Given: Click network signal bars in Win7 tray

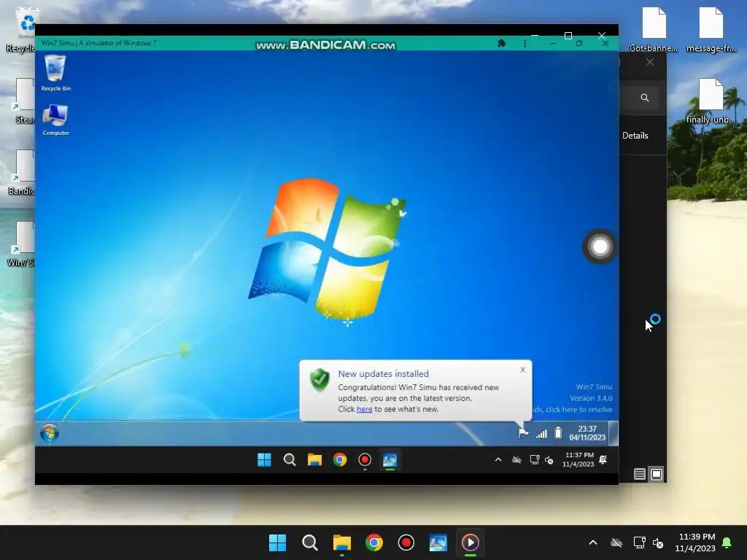Looking at the screenshot, I should point(541,433).
